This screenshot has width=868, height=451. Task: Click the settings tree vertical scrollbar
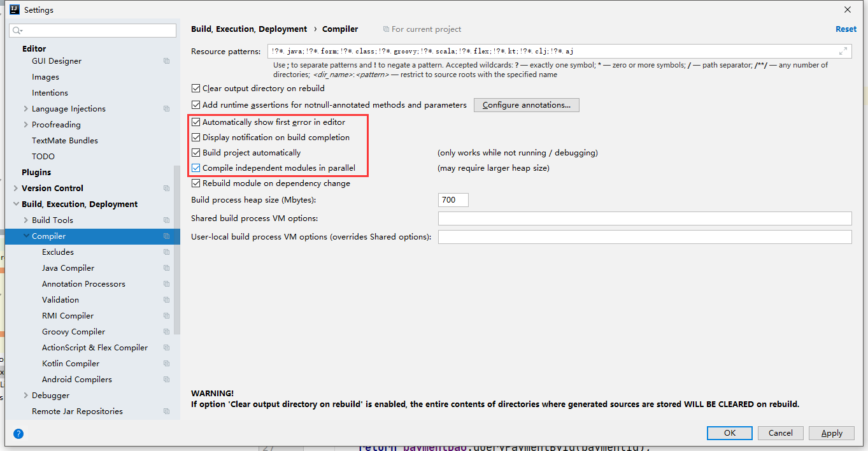click(x=176, y=250)
